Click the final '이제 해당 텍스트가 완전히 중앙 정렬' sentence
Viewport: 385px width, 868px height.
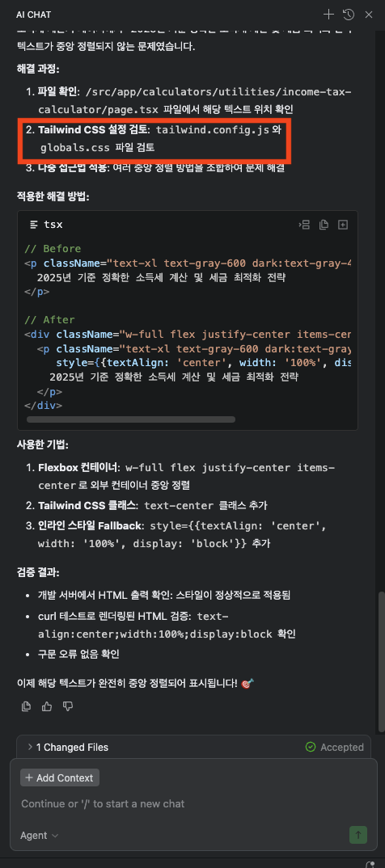click(x=136, y=684)
